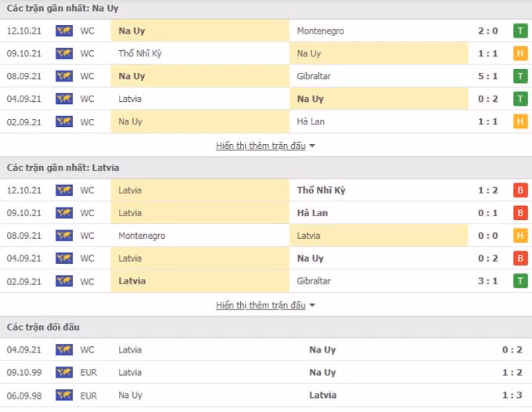Image resolution: width=532 pixels, height=412 pixels.
Task: Click the red B badge for Latvia 1:2 Thổ Nhĩ Kỳ
Action: point(520,190)
